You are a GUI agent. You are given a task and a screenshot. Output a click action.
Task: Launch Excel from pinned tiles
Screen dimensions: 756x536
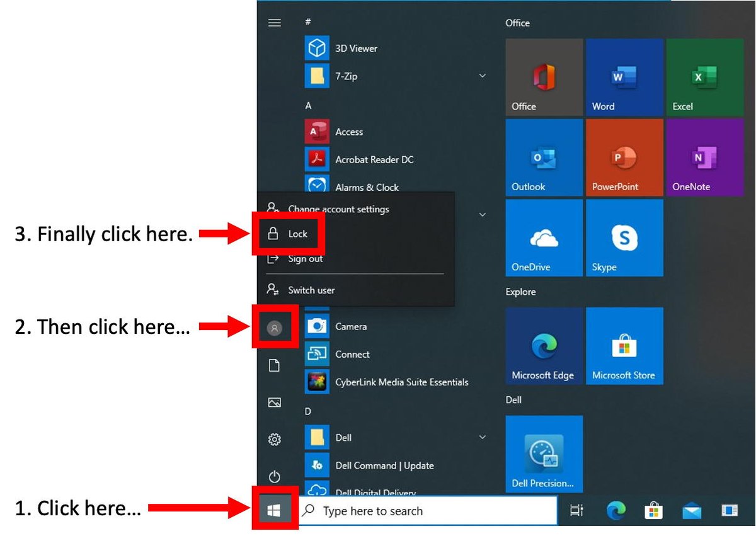pos(704,77)
